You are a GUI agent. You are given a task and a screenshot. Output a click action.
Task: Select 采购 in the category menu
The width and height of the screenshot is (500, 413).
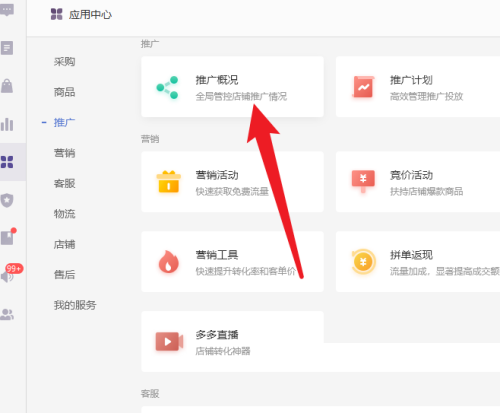tap(64, 62)
